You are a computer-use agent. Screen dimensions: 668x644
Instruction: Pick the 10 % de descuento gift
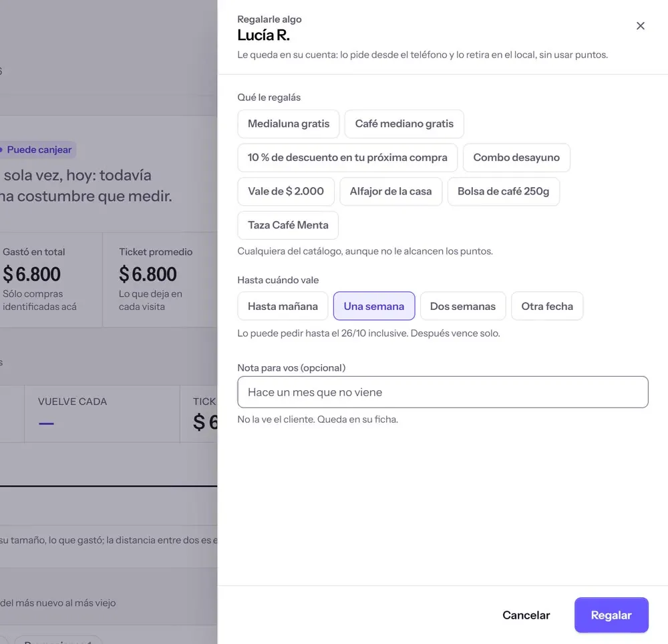[347, 158]
